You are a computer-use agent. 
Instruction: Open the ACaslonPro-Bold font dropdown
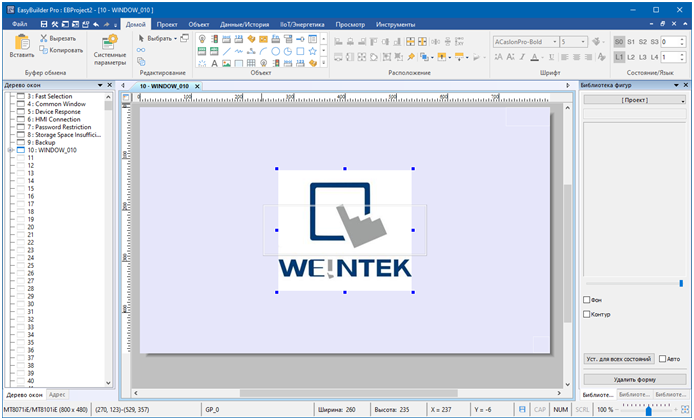click(x=555, y=42)
